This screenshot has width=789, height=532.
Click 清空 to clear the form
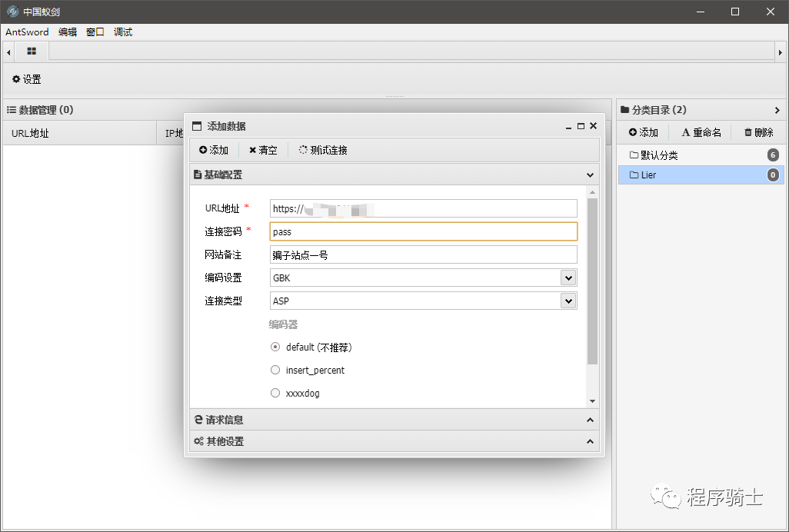[x=263, y=150]
